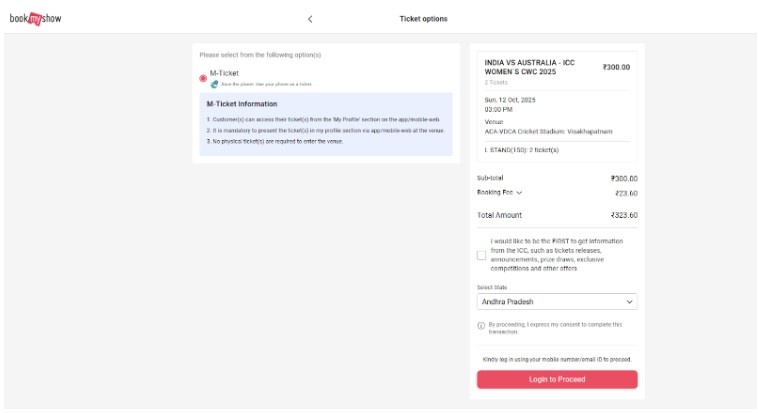Go back using the left arrow

tap(310, 19)
